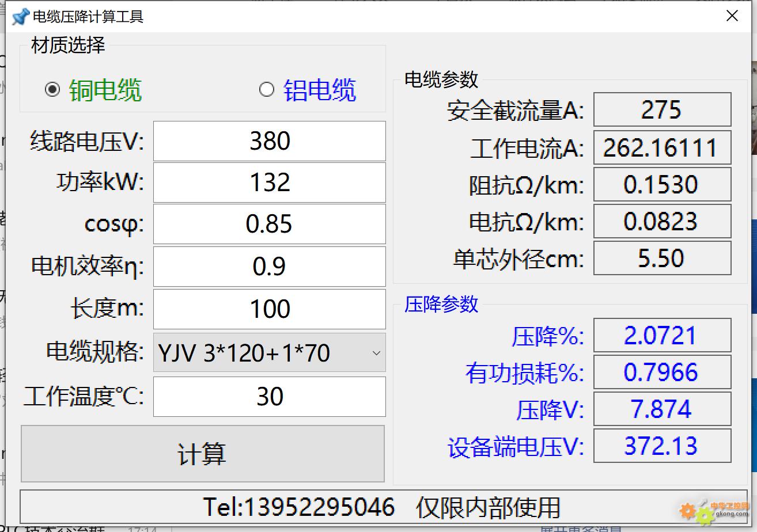Click the Tel:13952295046 footer text

tap(300, 507)
